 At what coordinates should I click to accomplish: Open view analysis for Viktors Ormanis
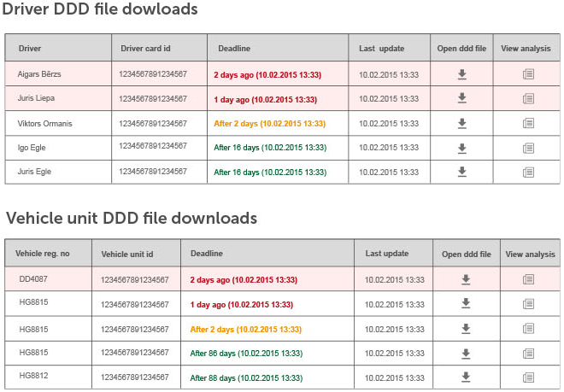click(528, 123)
